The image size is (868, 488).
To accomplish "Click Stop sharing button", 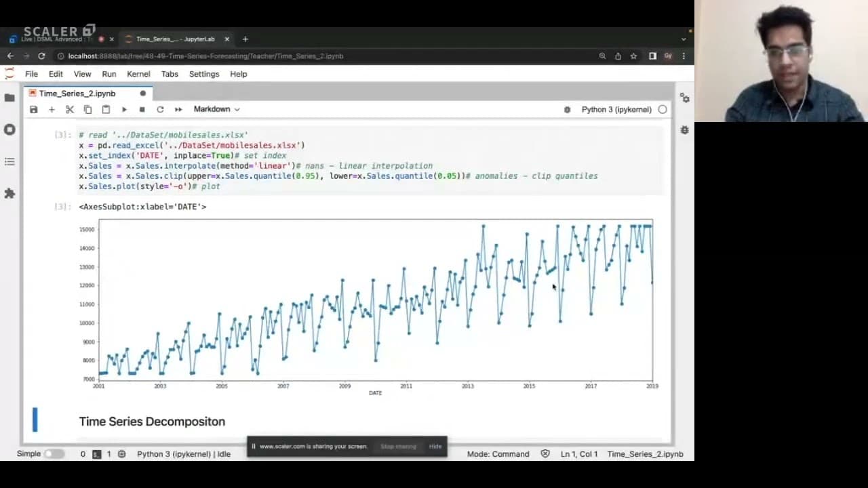I will [x=398, y=447].
